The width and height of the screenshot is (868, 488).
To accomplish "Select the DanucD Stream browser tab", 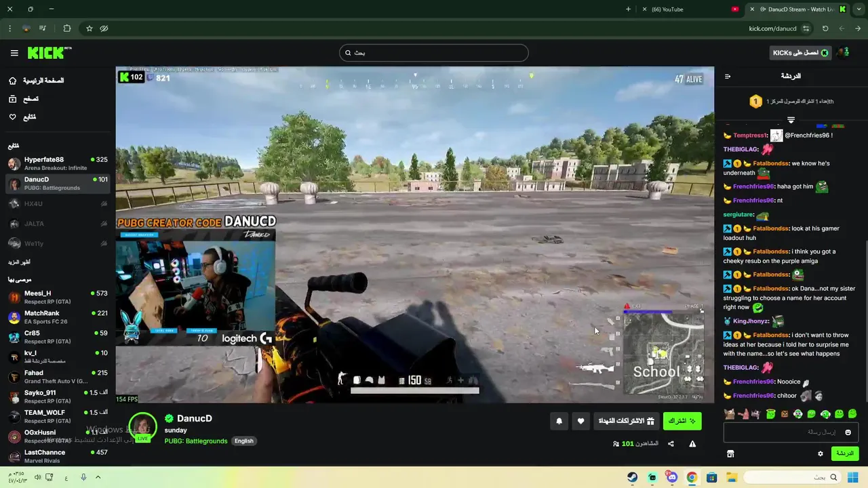I will tap(799, 9).
